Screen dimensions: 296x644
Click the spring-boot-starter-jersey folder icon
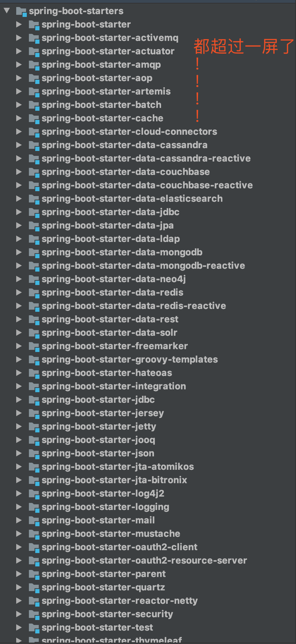[x=34, y=414]
